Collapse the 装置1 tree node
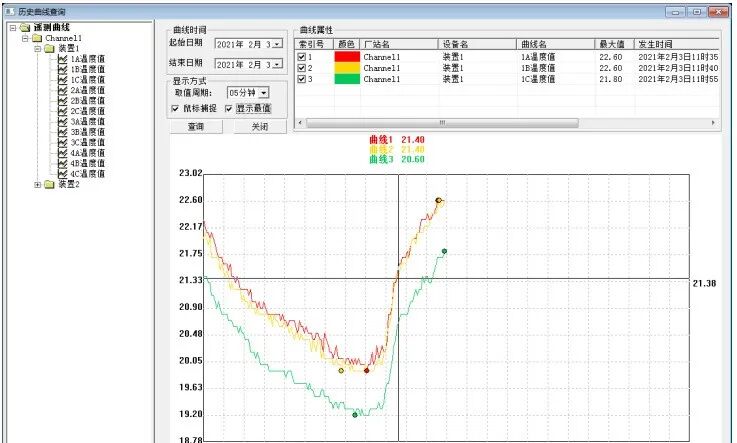 point(38,48)
